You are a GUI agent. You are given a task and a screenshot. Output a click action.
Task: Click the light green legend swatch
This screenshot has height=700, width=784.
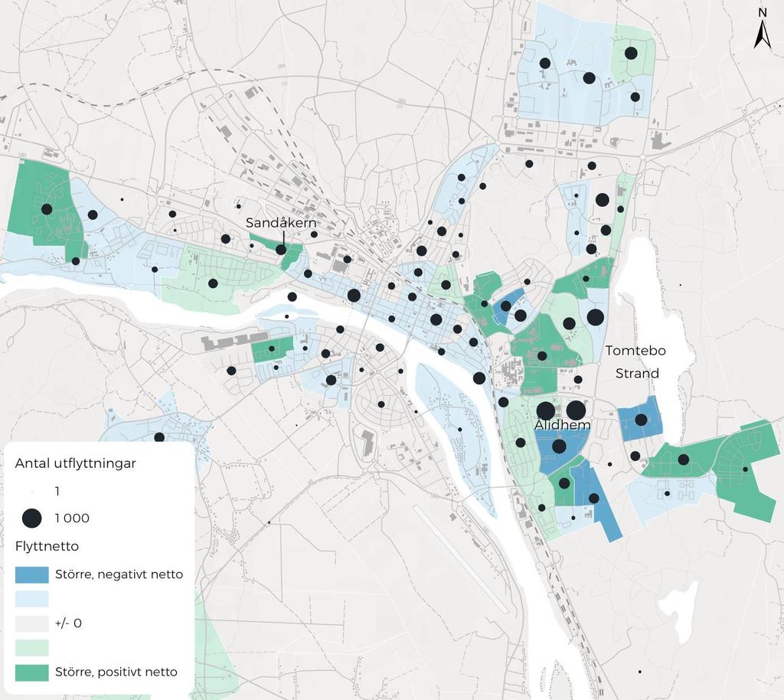click(32, 647)
